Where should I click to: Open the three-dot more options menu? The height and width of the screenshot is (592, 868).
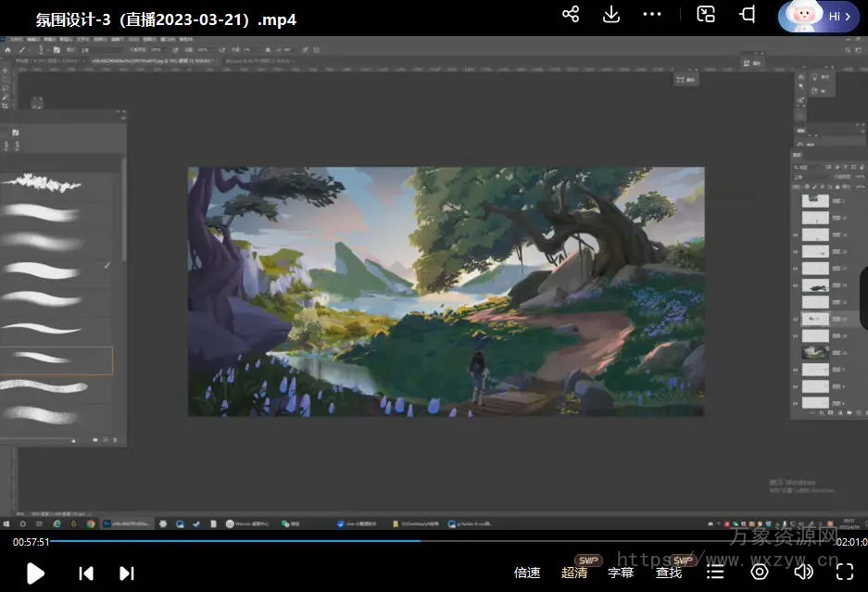point(652,15)
